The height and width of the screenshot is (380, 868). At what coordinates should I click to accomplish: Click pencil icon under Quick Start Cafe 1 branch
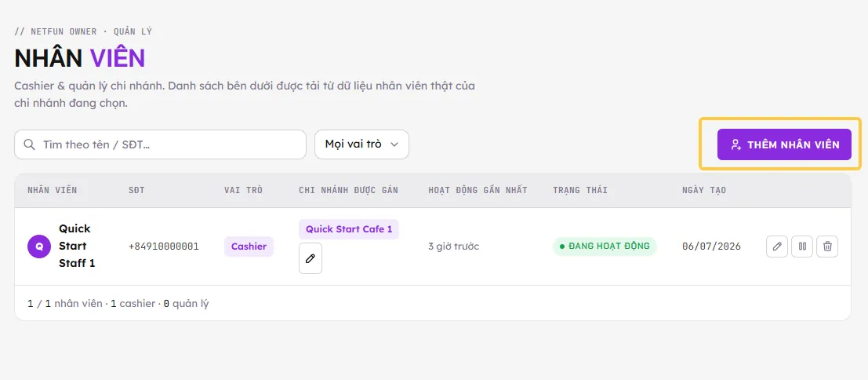pos(311,258)
